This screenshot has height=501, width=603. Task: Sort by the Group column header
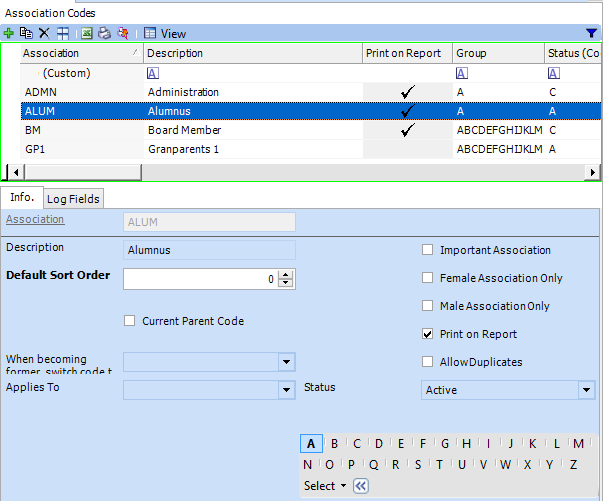point(499,53)
